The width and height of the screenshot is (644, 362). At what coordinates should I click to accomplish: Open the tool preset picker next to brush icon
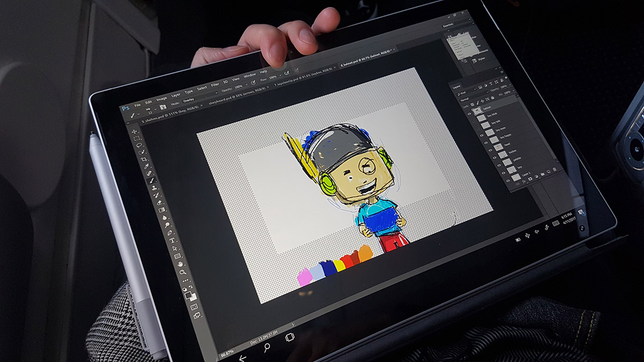coord(138,114)
